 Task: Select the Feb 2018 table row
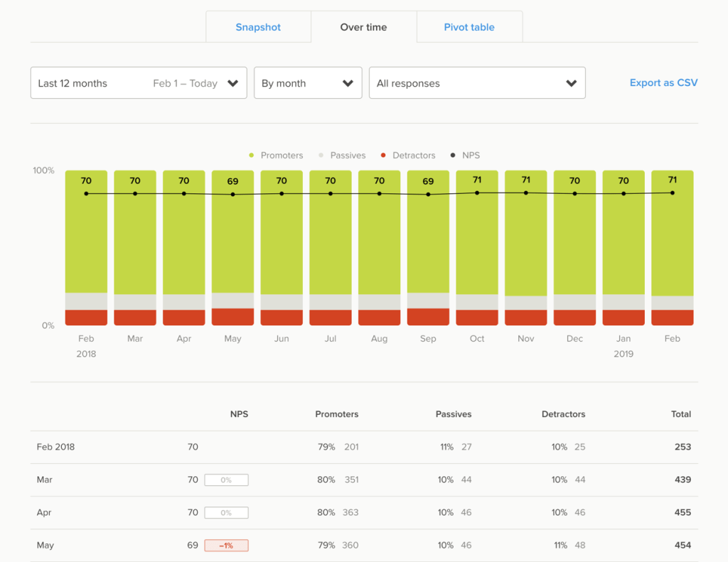(364, 447)
